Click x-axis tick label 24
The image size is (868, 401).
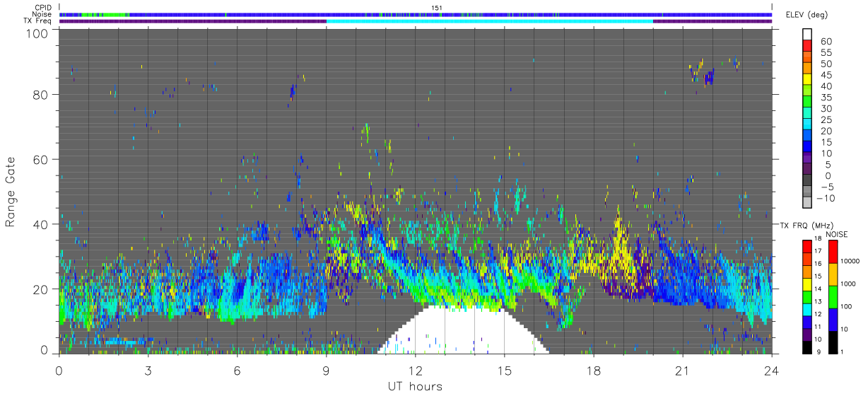click(x=771, y=371)
